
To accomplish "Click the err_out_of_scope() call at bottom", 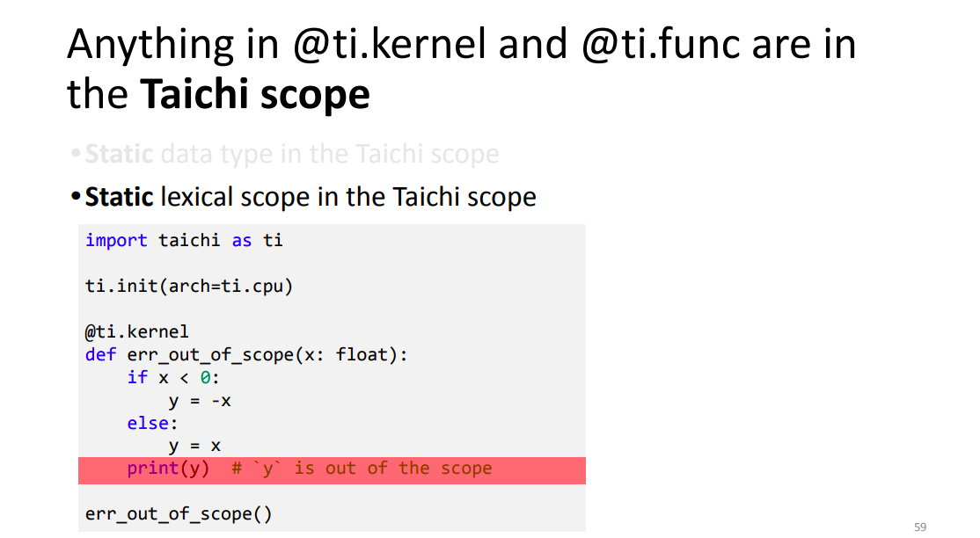I will pyautogui.click(x=179, y=514).
